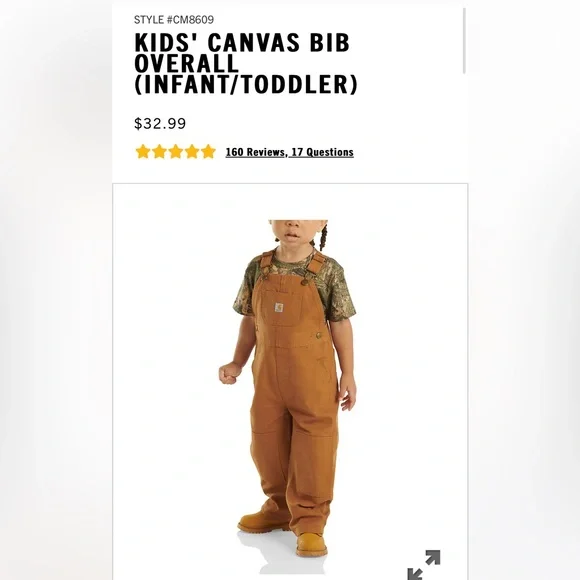This screenshot has height=580, width=580.
Task: Click the second yellow rating star
Action: [x=159, y=152]
